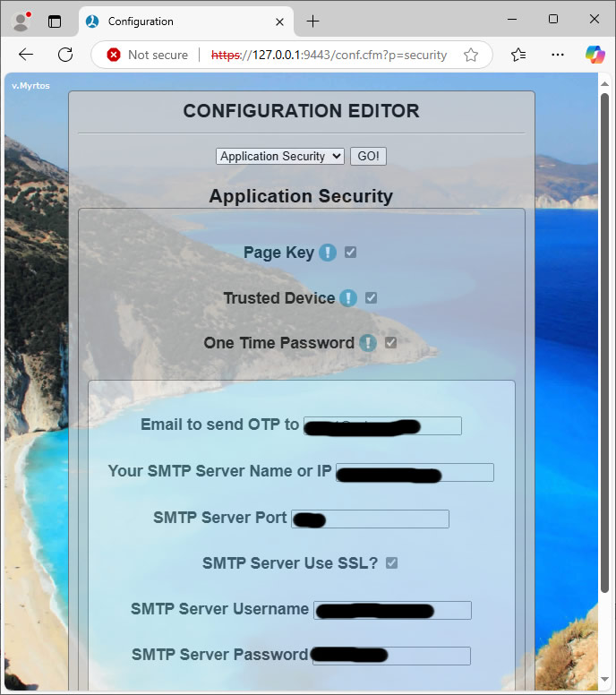Open the Copilot icon
The width and height of the screenshot is (616, 695).
[x=595, y=55]
